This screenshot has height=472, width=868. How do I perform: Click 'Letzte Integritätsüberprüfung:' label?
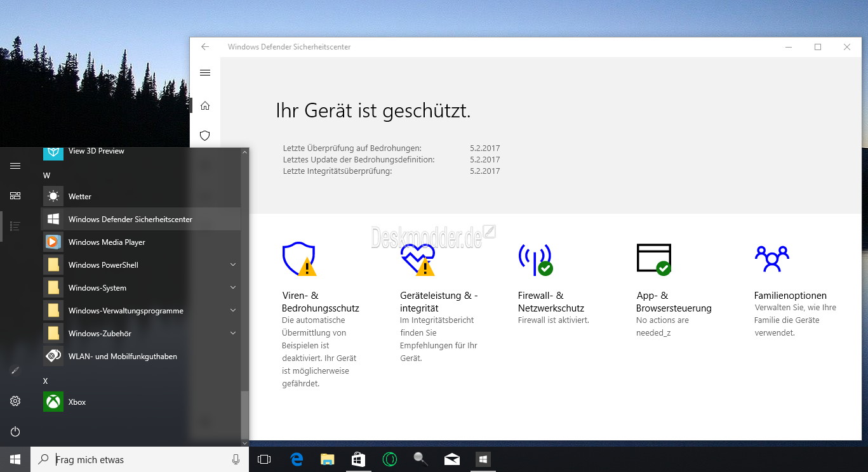tap(338, 171)
